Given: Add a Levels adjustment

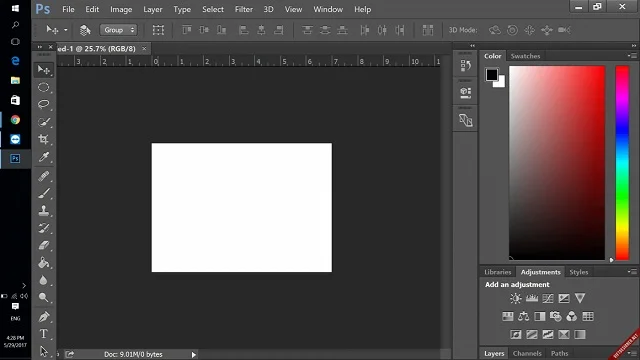Looking at the screenshot, I should tap(532, 298).
